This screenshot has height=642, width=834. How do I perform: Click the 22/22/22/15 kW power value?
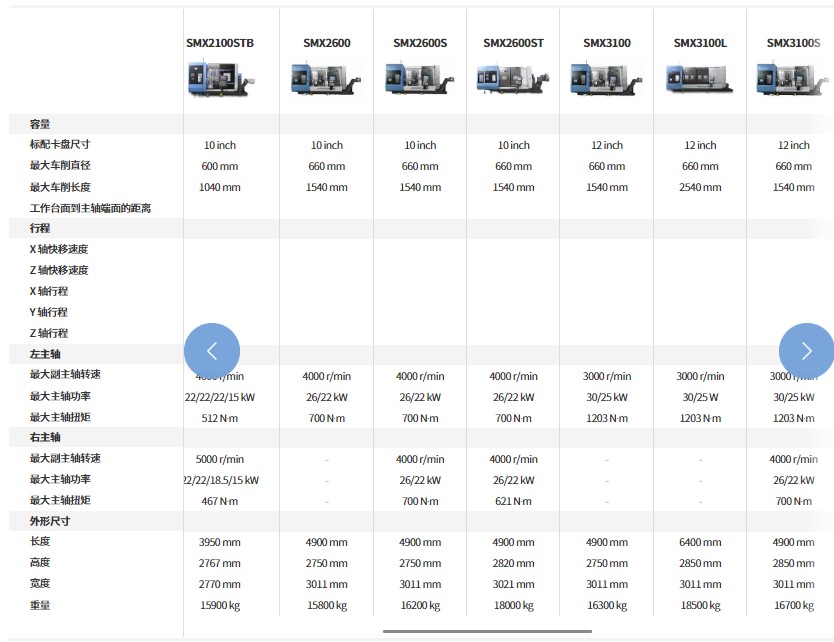220,397
